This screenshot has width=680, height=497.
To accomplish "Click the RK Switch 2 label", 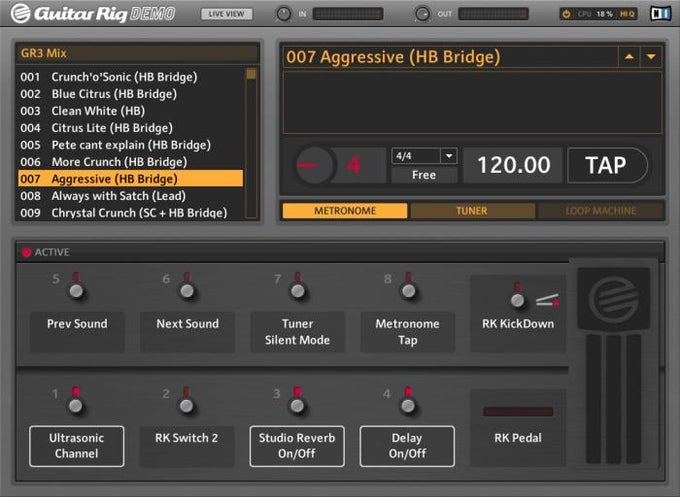I will click(187, 446).
